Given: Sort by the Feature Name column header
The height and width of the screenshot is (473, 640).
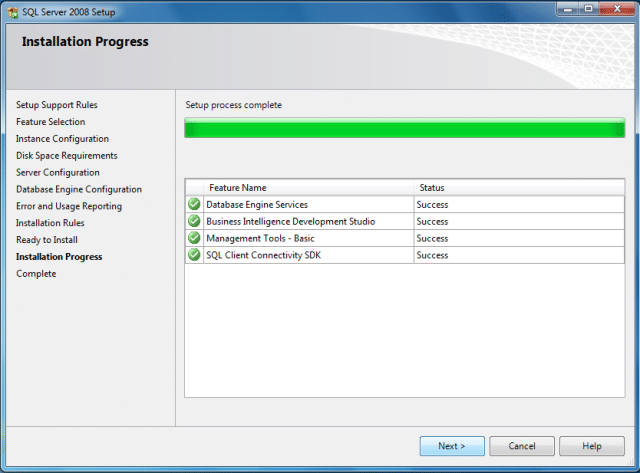Looking at the screenshot, I should [x=308, y=188].
